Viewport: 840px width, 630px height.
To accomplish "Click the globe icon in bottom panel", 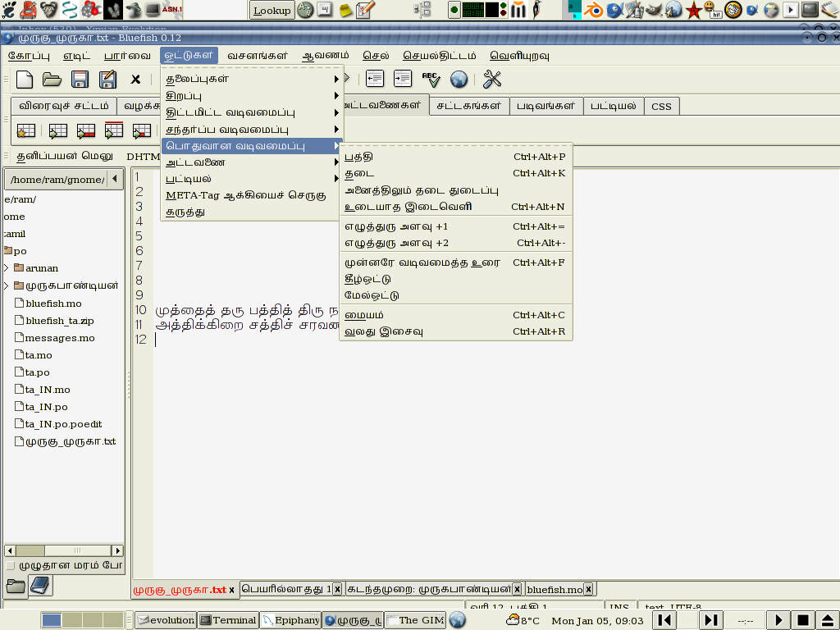I will pos(457,620).
